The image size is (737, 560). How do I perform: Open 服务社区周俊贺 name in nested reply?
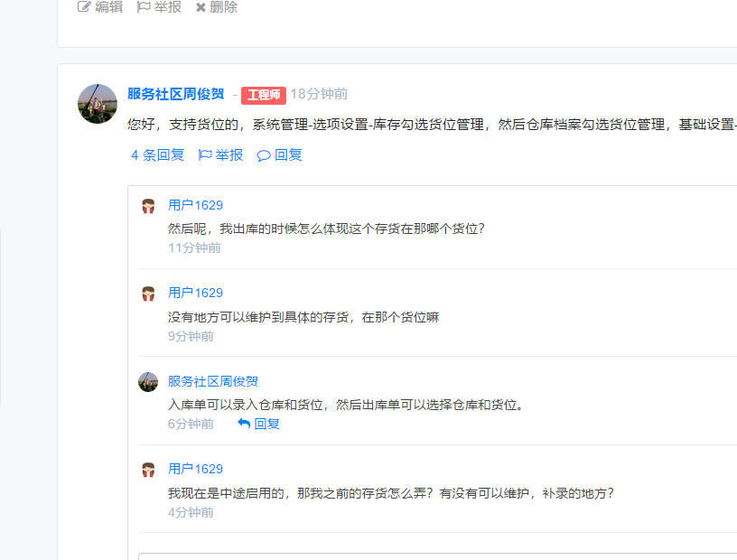click(213, 381)
